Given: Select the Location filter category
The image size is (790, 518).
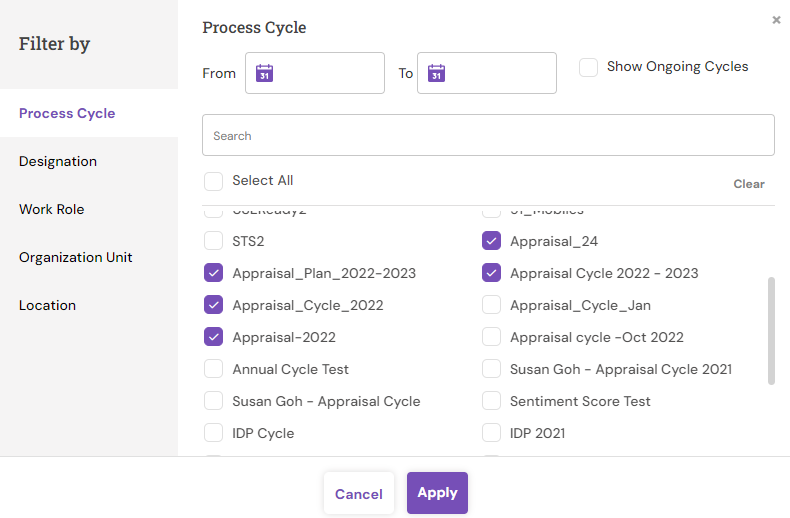Looking at the screenshot, I should [47, 305].
